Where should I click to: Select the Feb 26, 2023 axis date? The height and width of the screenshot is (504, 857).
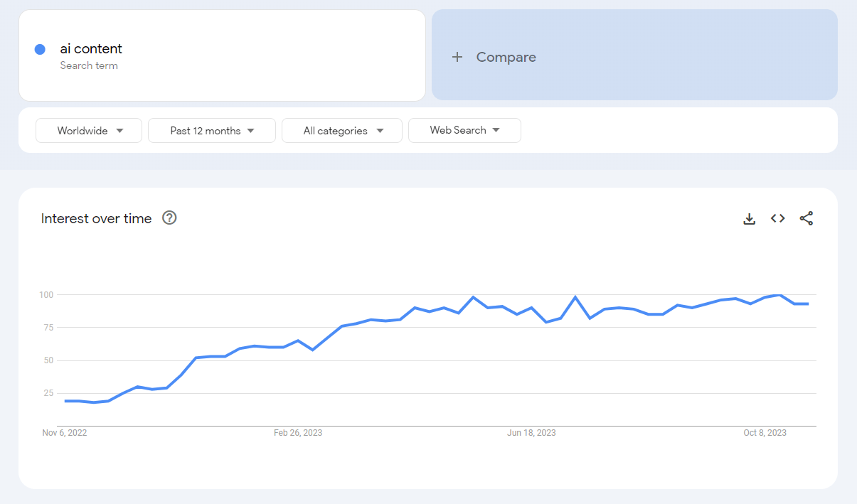pyautogui.click(x=298, y=433)
